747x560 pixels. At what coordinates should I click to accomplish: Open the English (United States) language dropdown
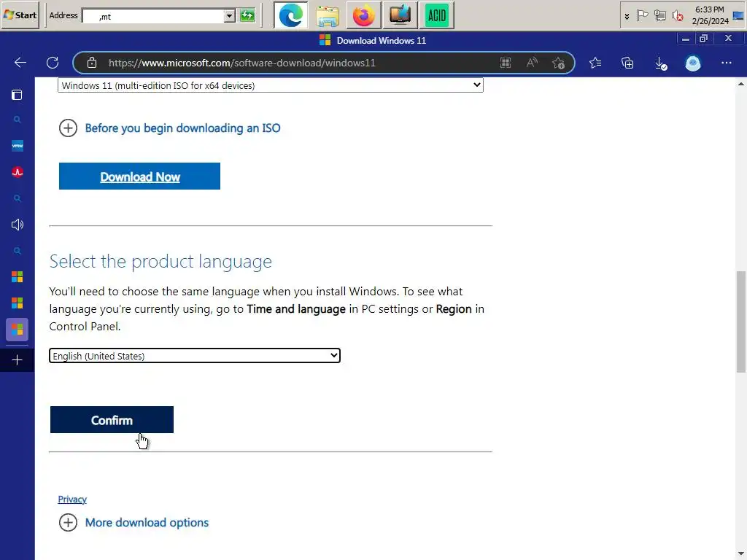(x=194, y=356)
